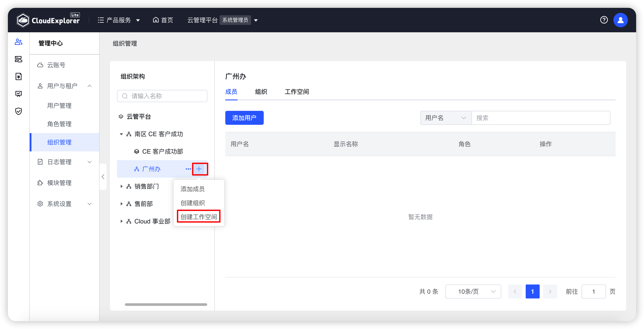Viewport: 644px width, 329px height.
Task: Click the 组织管理 breadcrumb title
Action: coord(125,43)
